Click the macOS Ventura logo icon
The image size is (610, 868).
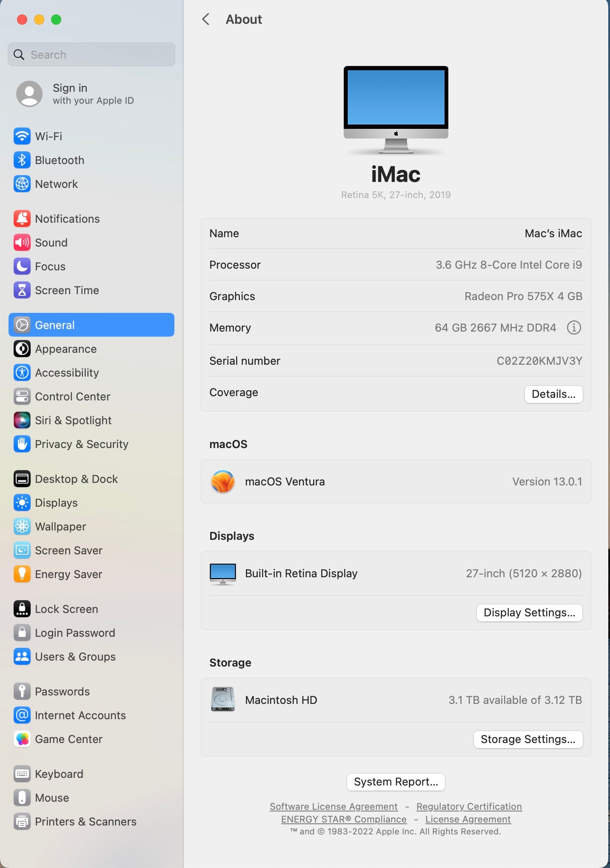[x=223, y=482]
